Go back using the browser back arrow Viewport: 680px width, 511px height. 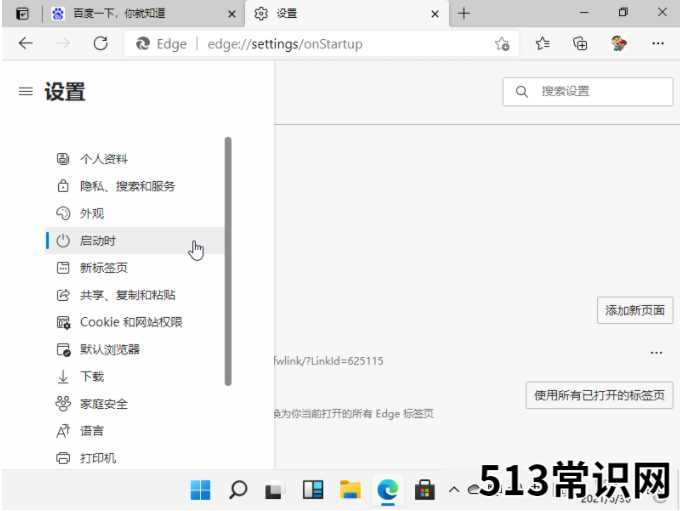(26, 43)
